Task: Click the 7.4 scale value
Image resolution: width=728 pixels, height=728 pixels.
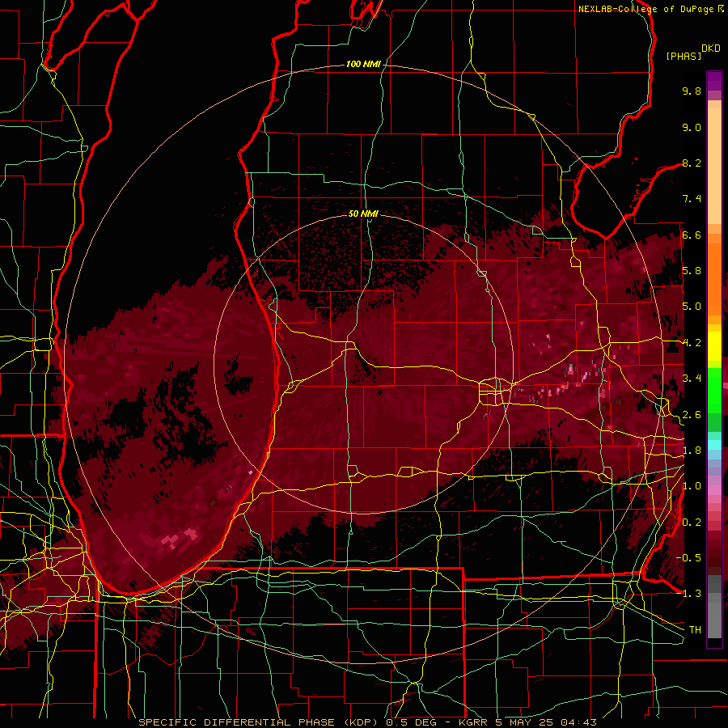Action: pyautogui.click(x=692, y=199)
